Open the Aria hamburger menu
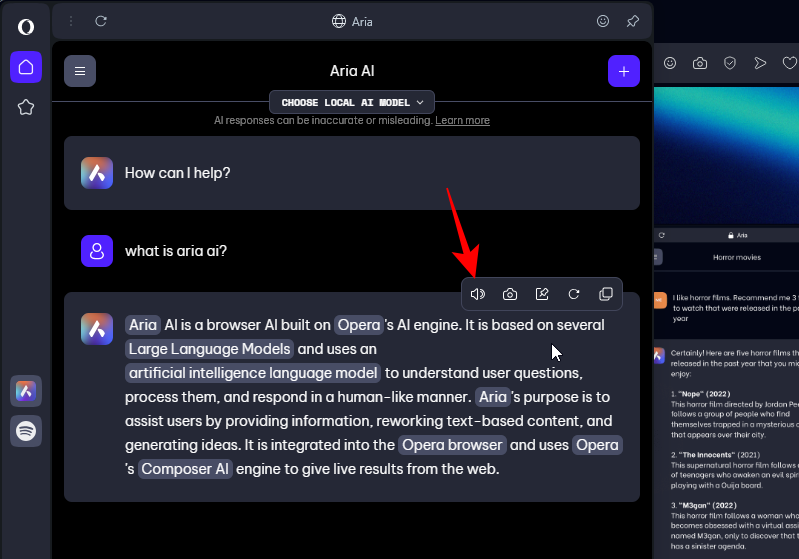This screenshot has width=799, height=559. (x=80, y=71)
